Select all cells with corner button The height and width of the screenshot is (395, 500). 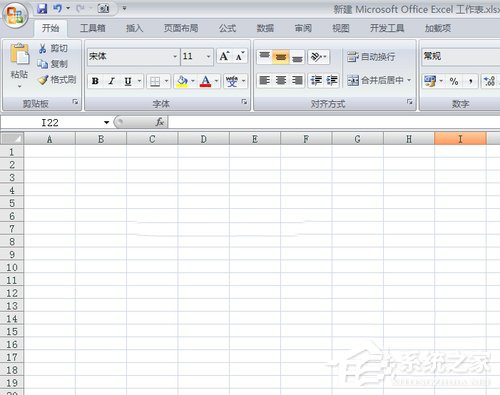coord(12,138)
